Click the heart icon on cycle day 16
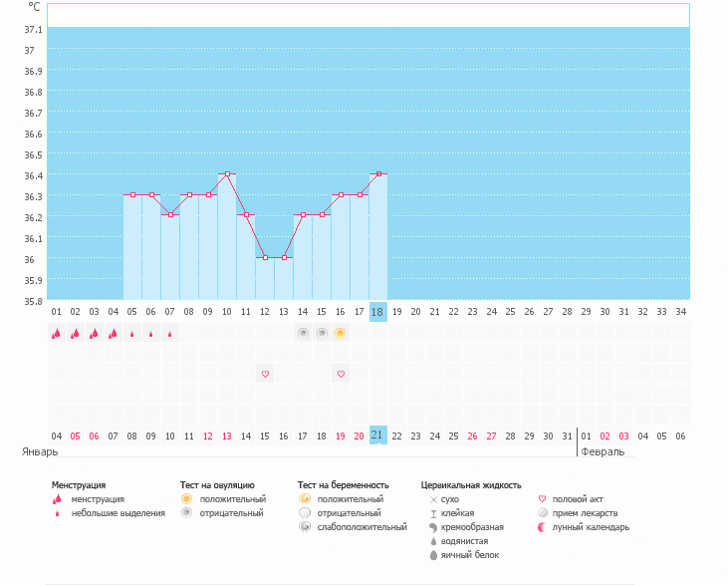Screen dimensions: 728x585 [x=341, y=374]
